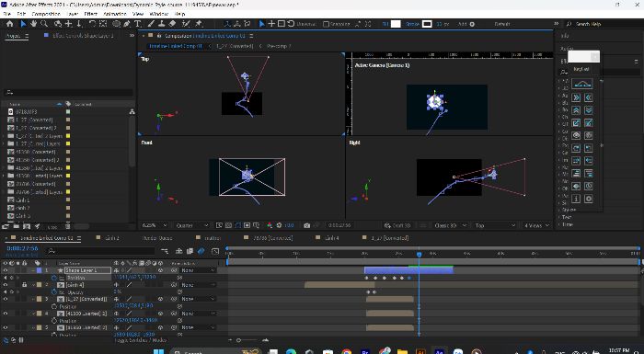The height and width of the screenshot is (354, 644).
Task: Click the composition mini-flowchart icon
Action: click(x=165, y=251)
